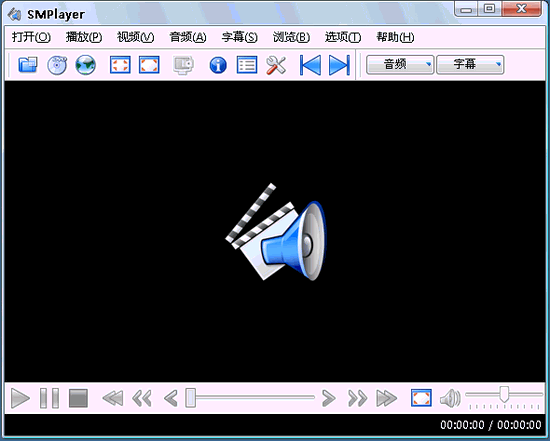Show the playlist list icon
The width and height of the screenshot is (550, 441).
(247, 65)
